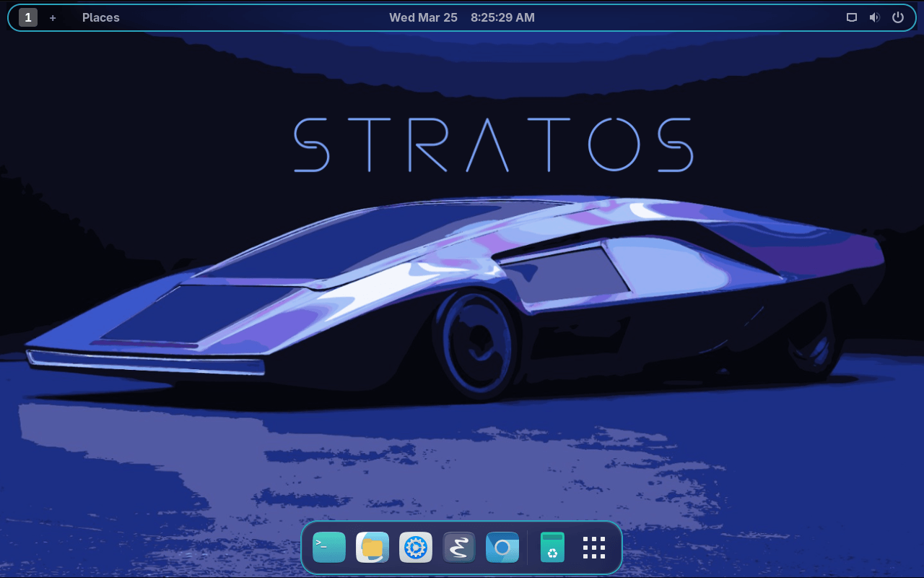Launch Emacs from the dock
Screen dimensions: 924x578
tap(459, 548)
